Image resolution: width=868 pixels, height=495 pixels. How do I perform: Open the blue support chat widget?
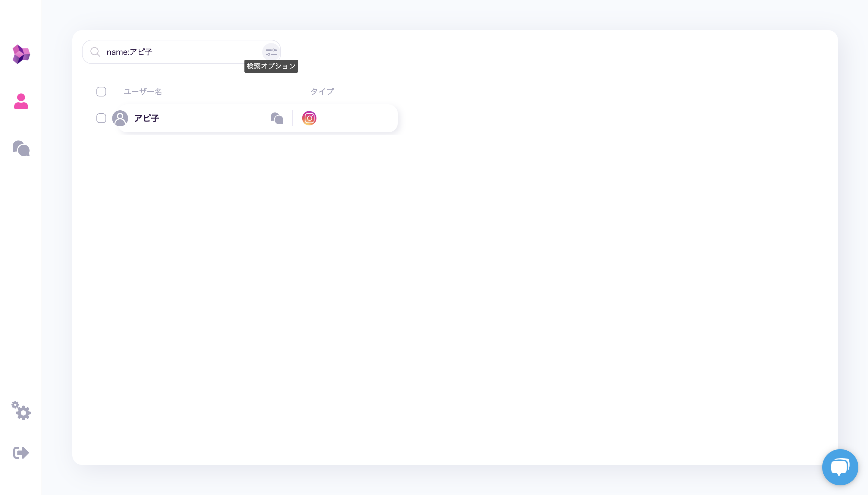point(840,467)
